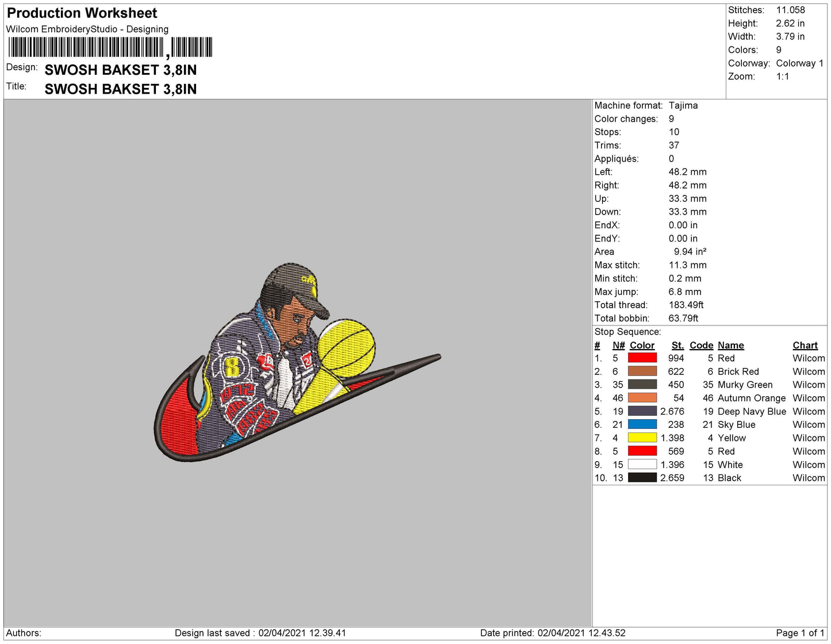Click the Stitches value '11.058'
Image resolution: width=831 pixels, height=644 pixels.
[790, 10]
